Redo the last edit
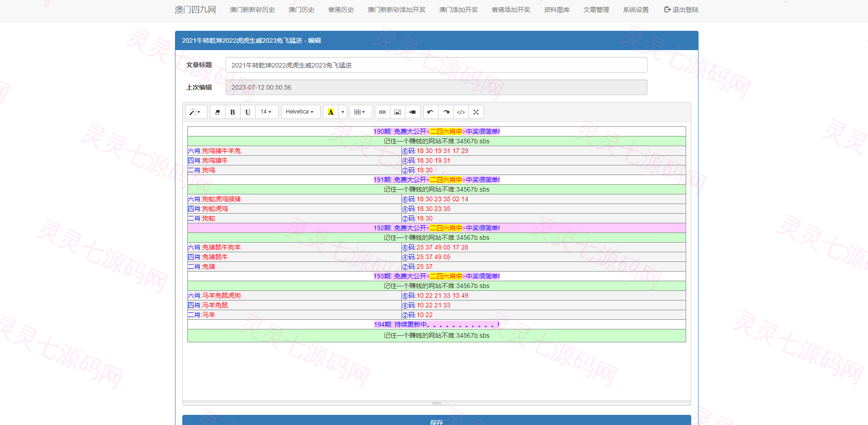 coord(446,112)
